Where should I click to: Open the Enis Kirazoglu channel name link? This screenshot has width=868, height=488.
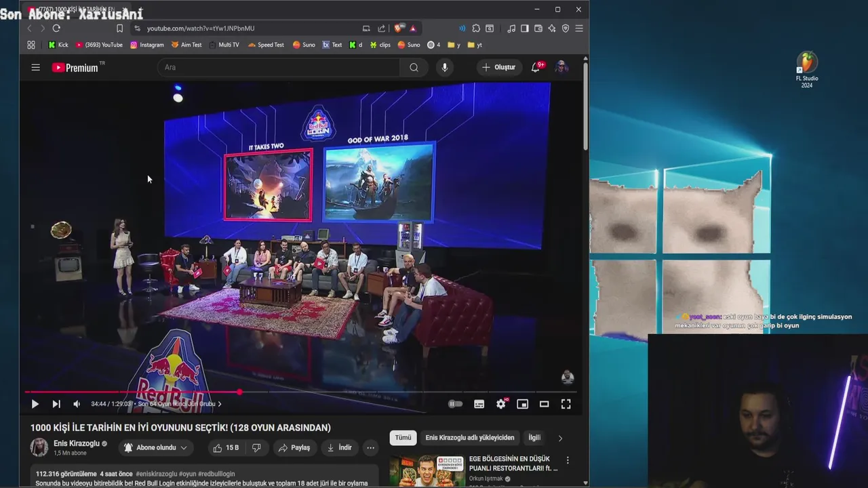click(77, 443)
